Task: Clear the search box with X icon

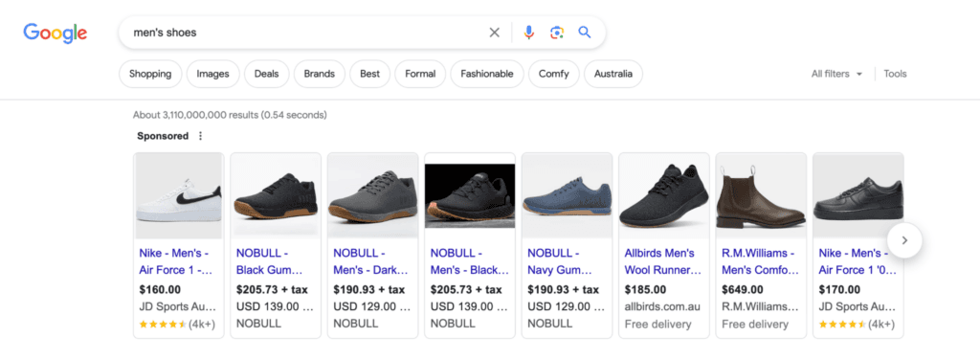Action: [x=495, y=33]
